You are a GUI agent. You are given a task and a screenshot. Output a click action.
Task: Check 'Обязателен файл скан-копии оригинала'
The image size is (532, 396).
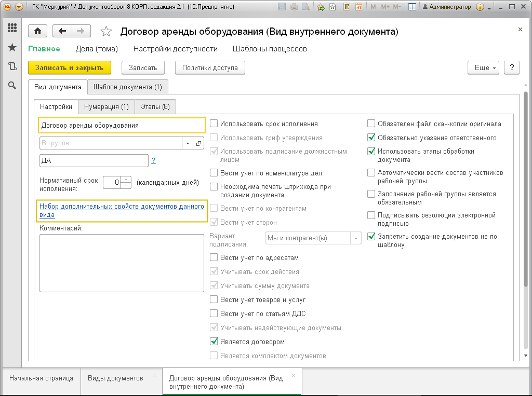tap(371, 124)
